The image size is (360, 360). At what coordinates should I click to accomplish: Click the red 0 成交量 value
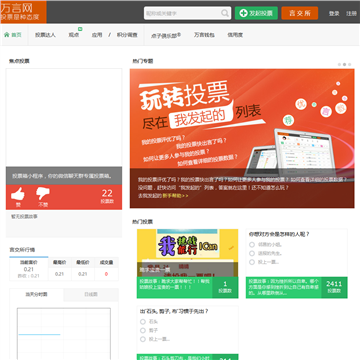tap(106, 274)
